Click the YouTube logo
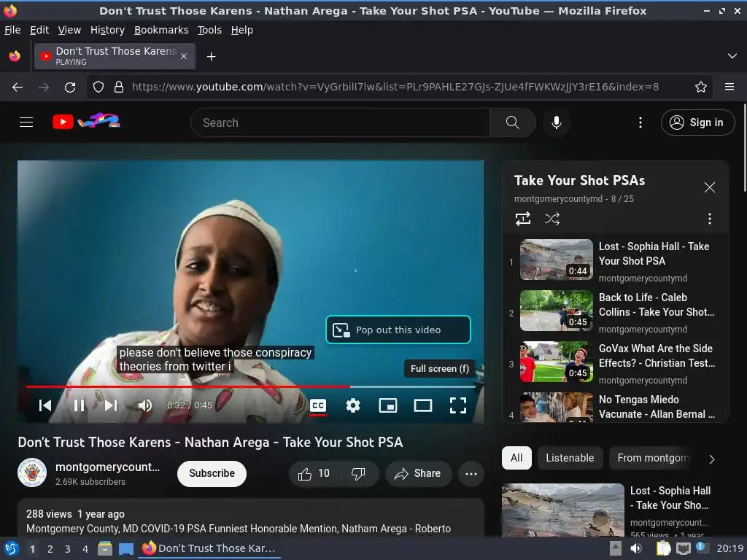Image resolution: width=747 pixels, height=560 pixels. [x=86, y=122]
